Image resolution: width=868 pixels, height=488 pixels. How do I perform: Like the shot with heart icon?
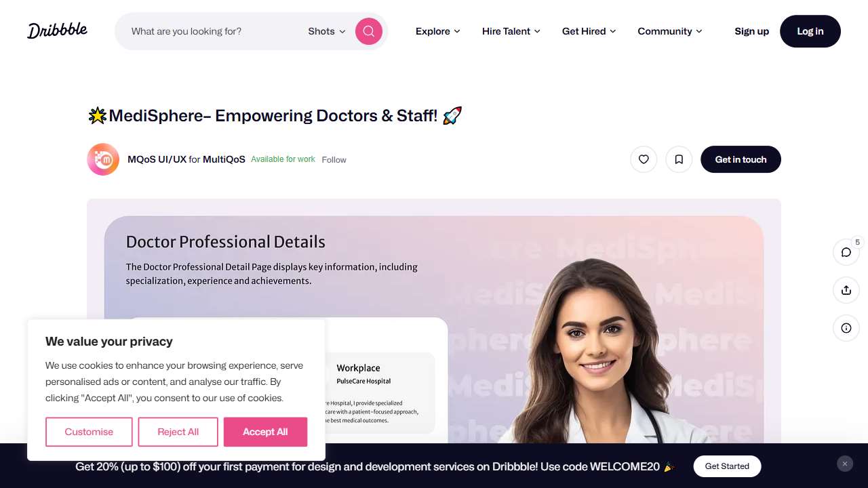pos(644,159)
